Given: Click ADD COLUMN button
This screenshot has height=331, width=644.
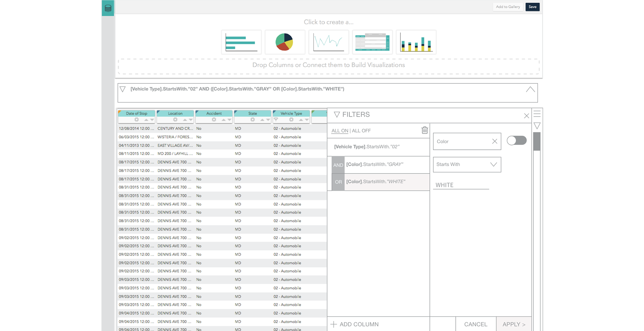Looking at the screenshot, I should click(355, 324).
